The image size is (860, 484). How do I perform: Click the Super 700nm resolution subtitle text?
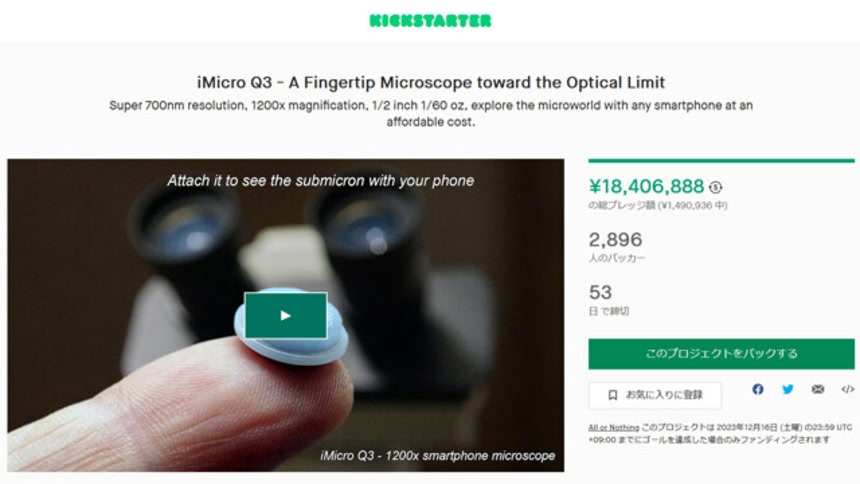(431, 114)
